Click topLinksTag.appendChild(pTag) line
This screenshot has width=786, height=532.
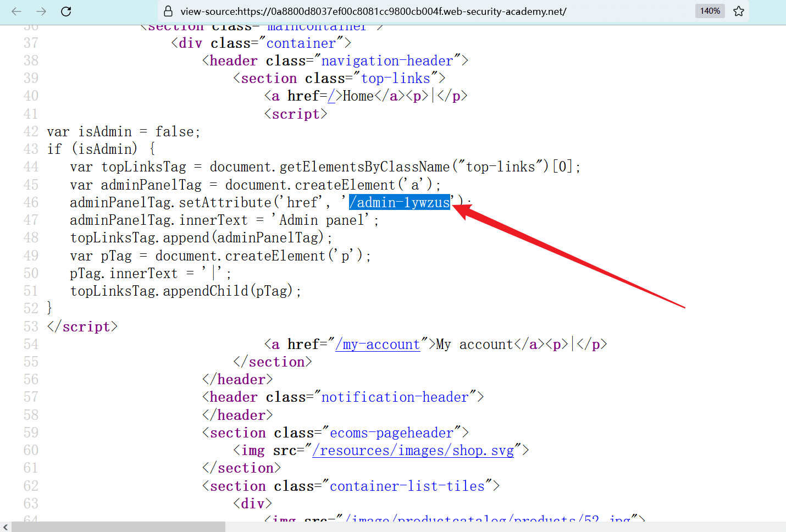185,291
